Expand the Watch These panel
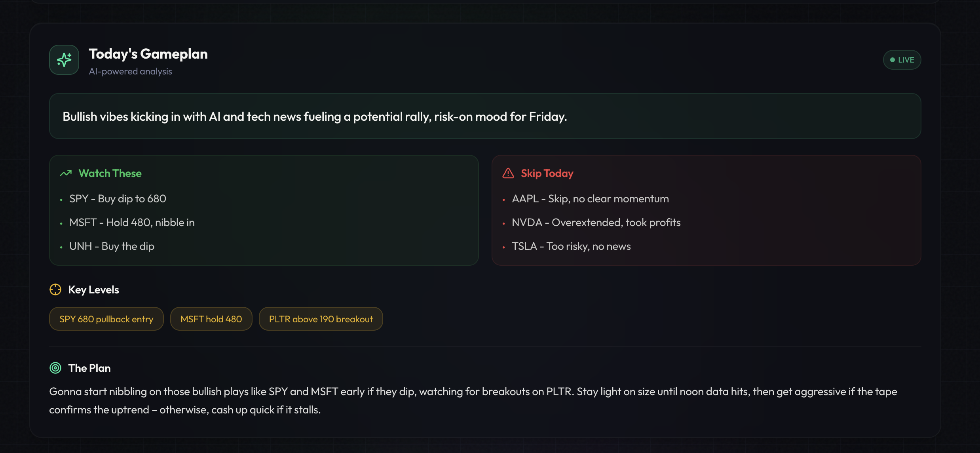This screenshot has width=980, height=453. [264, 210]
